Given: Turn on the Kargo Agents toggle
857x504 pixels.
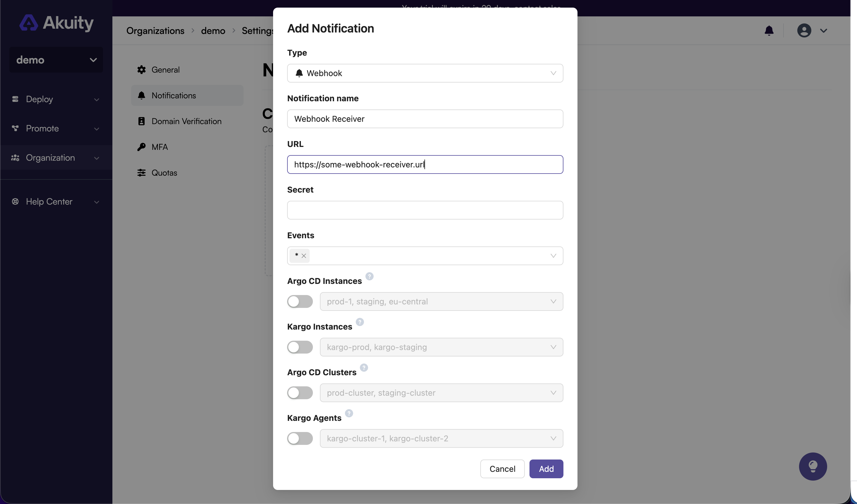Looking at the screenshot, I should click(300, 438).
